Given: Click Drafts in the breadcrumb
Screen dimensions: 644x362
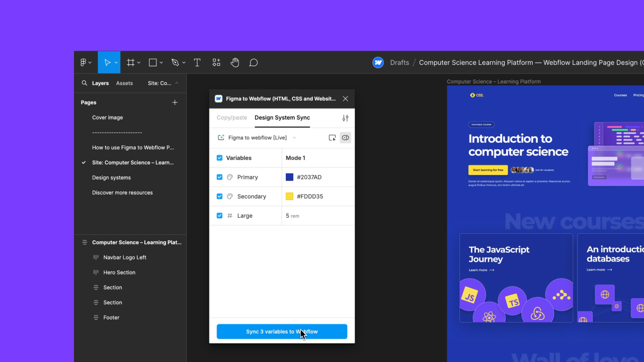Looking at the screenshot, I should [399, 62].
